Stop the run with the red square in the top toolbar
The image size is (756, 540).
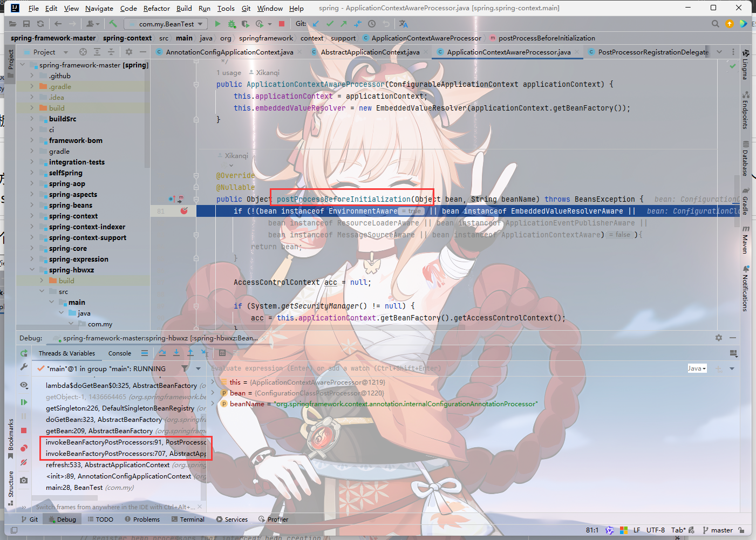[x=282, y=24]
